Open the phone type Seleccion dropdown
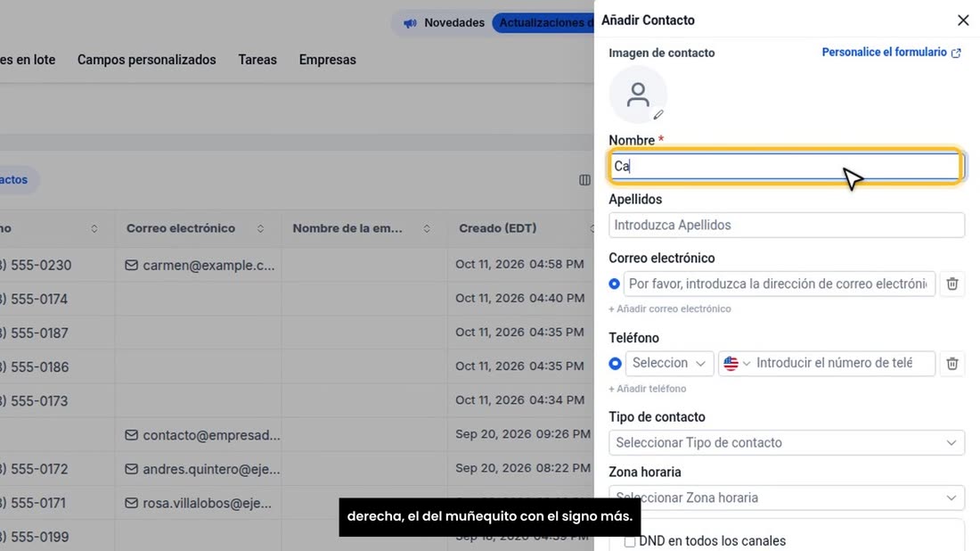This screenshot has width=980, height=551. pyautogui.click(x=669, y=364)
